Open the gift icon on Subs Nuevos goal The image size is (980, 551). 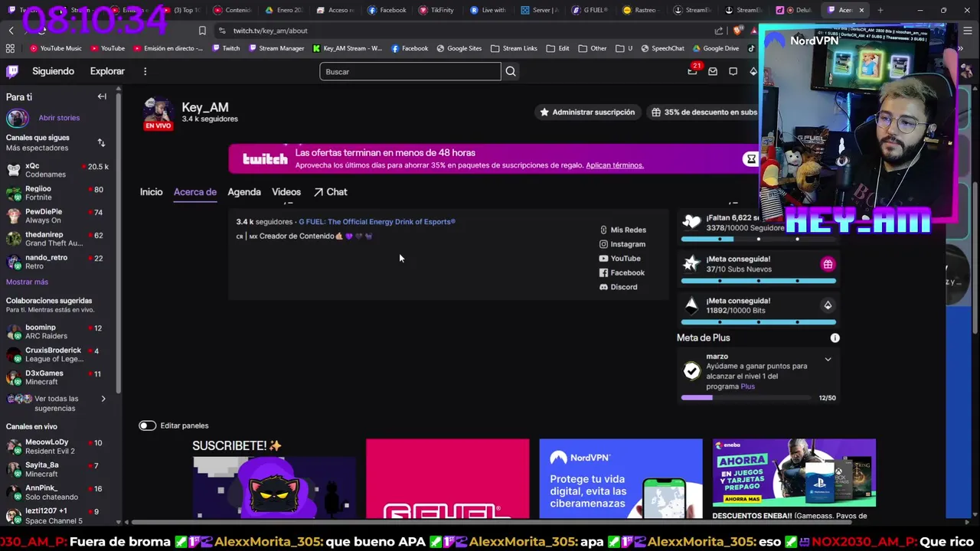[828, 264]
